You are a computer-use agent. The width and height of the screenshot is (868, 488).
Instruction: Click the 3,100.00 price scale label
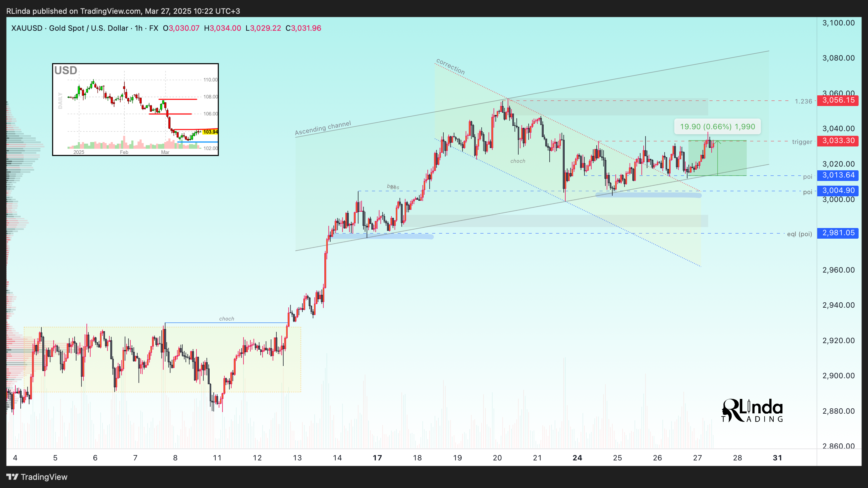tap(838, 23)
